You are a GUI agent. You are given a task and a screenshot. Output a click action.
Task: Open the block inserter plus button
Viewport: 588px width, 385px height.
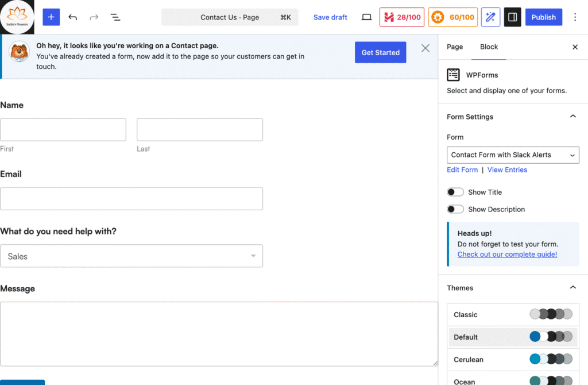click(x=51, y=17)
